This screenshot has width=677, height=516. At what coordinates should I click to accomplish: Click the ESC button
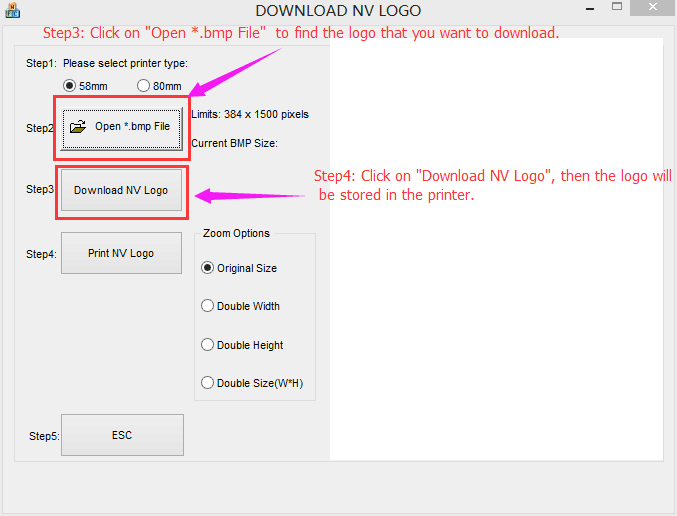122,435
